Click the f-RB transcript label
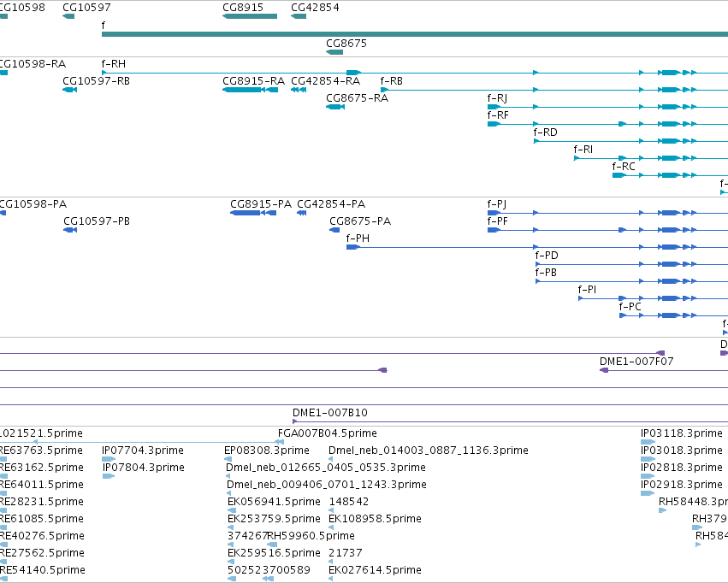728x583 pixels. click(392, 81)
